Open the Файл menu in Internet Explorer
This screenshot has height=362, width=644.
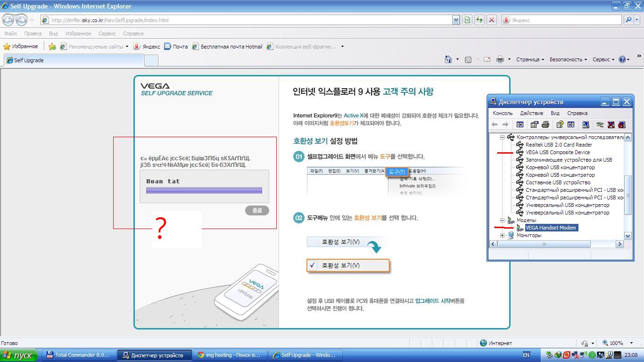point(10,33)
